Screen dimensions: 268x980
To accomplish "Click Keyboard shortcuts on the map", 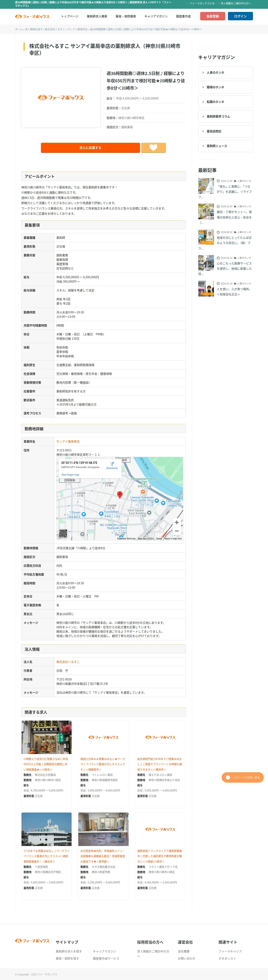I will pyautogui.click(x=126, y=538).
